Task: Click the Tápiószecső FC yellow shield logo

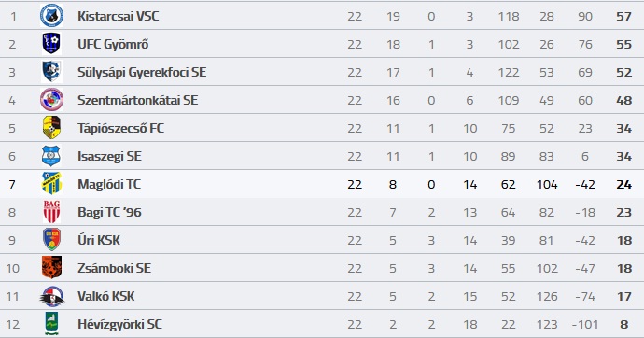Action: [x=51, y=127]
